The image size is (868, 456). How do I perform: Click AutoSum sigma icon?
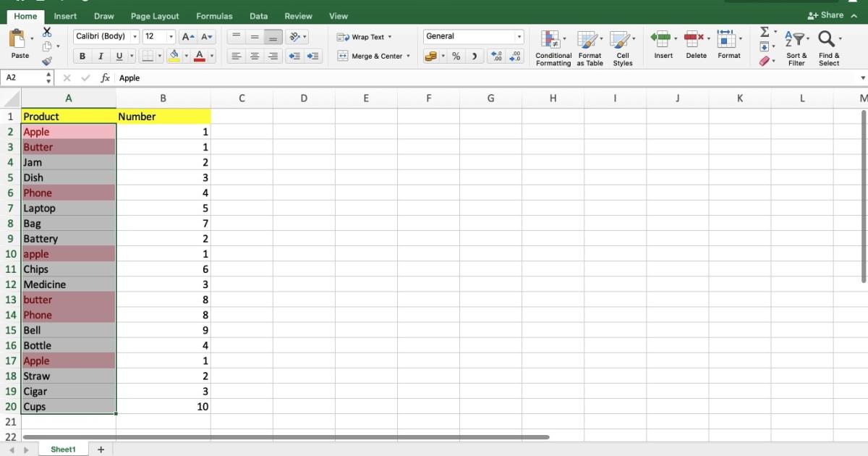click(x=765, y=33)
